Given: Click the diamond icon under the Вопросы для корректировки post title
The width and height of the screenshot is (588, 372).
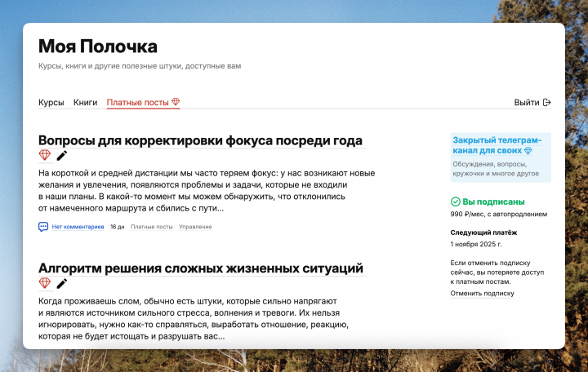Looking at the screenshot, I should 45,156.
